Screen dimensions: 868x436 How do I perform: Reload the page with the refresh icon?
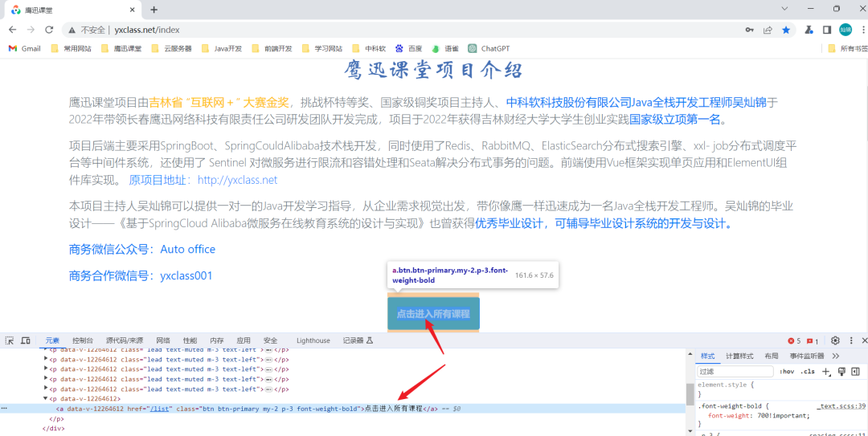click(x=49, y=30)
